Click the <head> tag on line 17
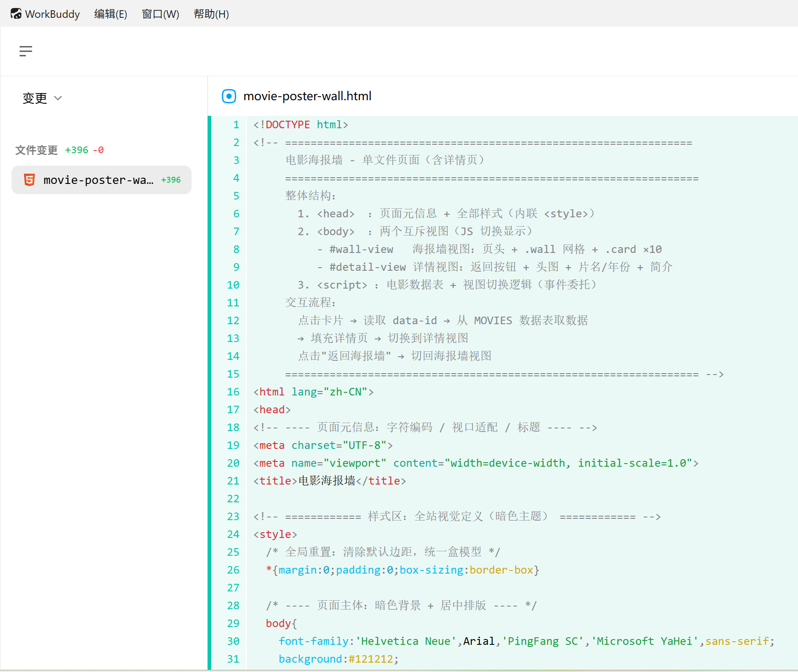The height and width of the screenshot is (672, 798). tap(272, 410)
